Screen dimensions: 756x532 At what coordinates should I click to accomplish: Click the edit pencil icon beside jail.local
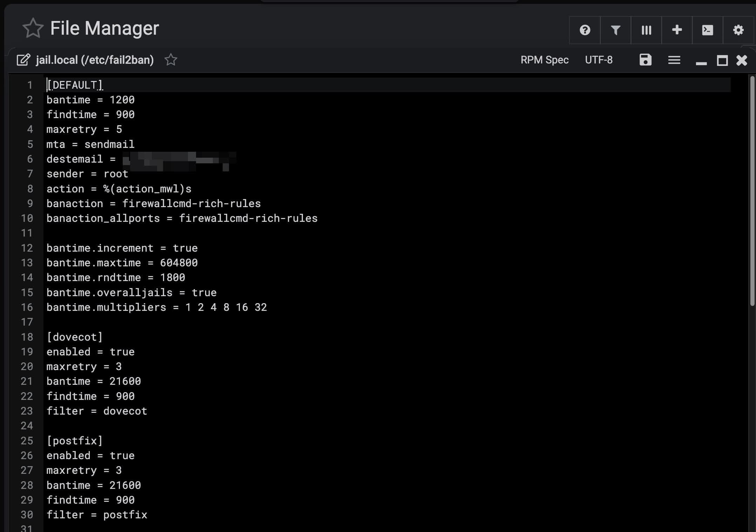point(23,60)
